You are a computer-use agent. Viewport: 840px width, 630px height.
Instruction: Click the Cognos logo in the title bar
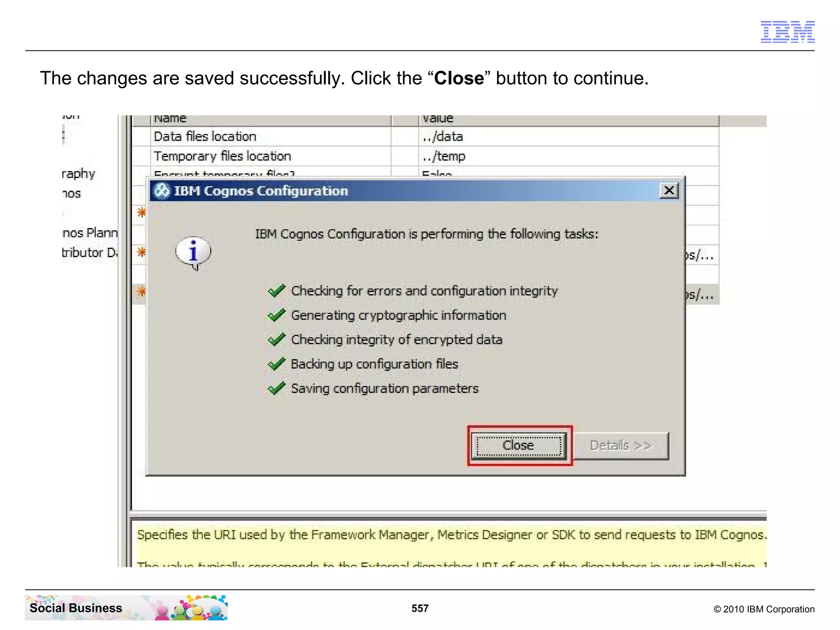pos(162,191)
